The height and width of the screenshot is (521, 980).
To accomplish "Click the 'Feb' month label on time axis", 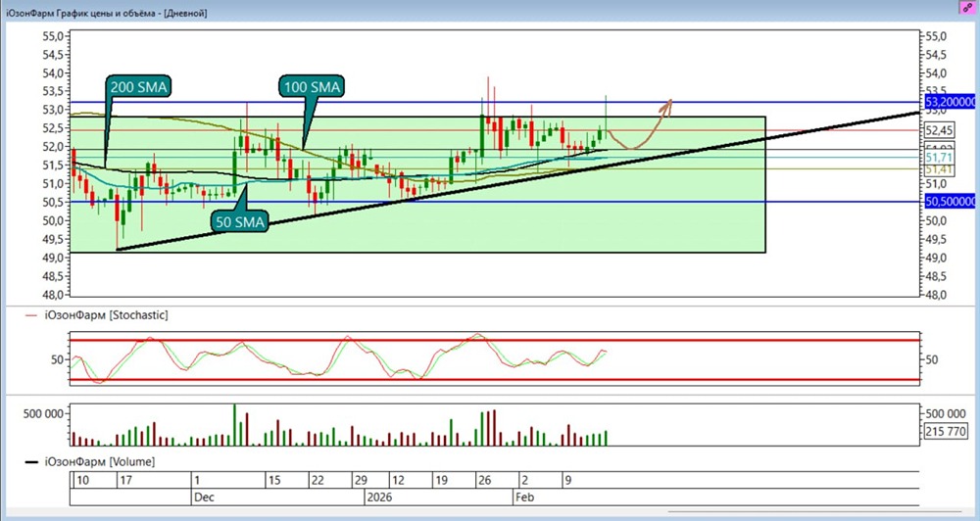I will pos(524,497).
